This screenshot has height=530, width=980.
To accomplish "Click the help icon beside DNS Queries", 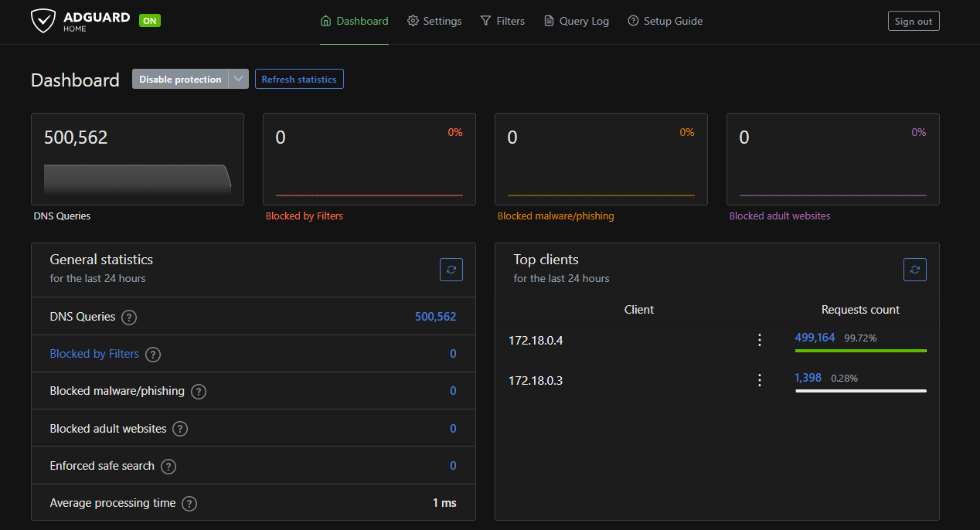I will point(130,317).
